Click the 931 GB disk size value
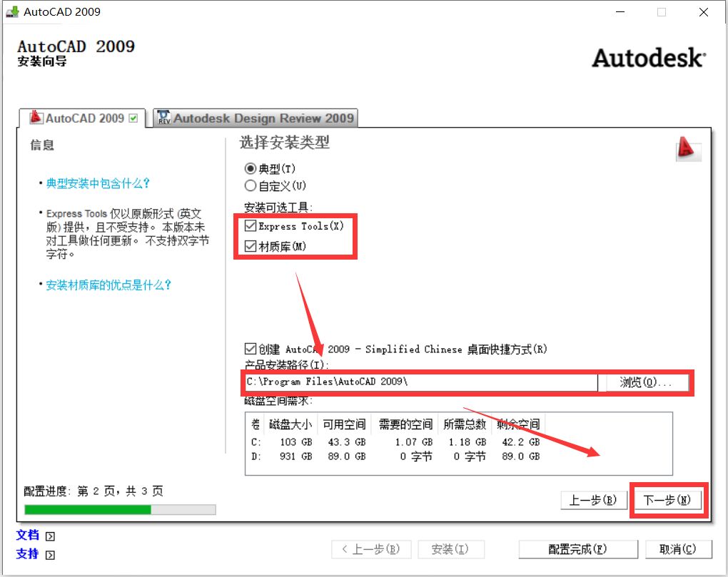Viewport: 728px width, 577px height. point(295,456)
